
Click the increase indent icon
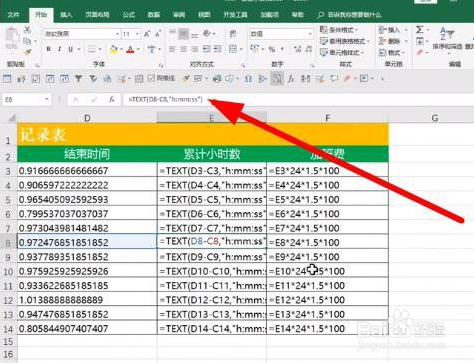point(218,49)
